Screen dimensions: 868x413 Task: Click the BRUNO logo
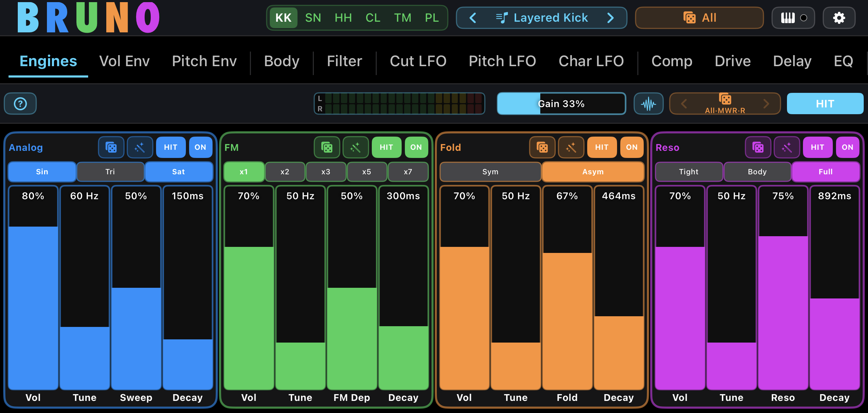coord(89,18)
